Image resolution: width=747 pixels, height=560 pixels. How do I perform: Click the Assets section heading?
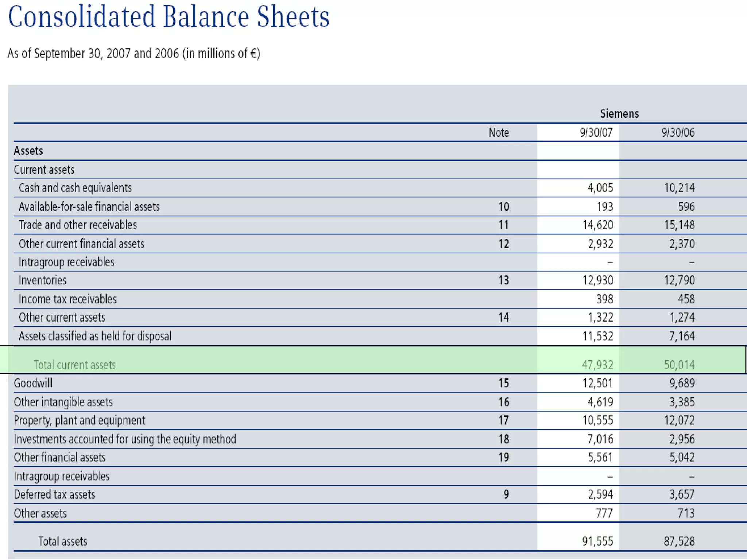tap(28, 151)
